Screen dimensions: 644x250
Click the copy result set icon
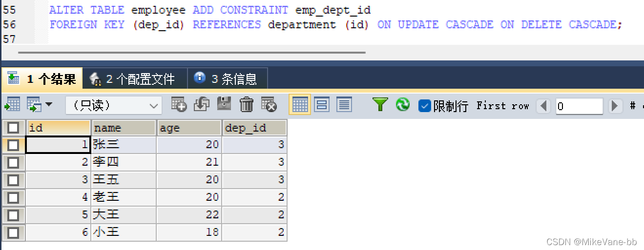[x=34, y=105]
